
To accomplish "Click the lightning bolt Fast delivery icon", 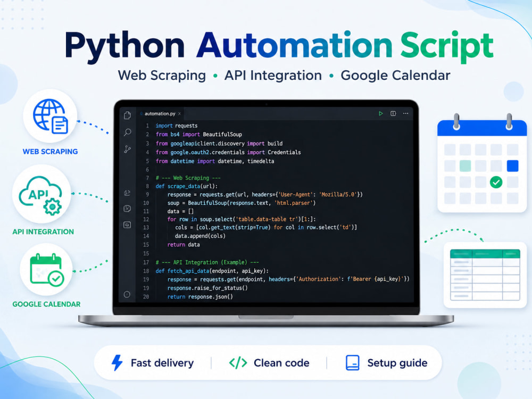I will pyautogui.click(x=117, y=363).
